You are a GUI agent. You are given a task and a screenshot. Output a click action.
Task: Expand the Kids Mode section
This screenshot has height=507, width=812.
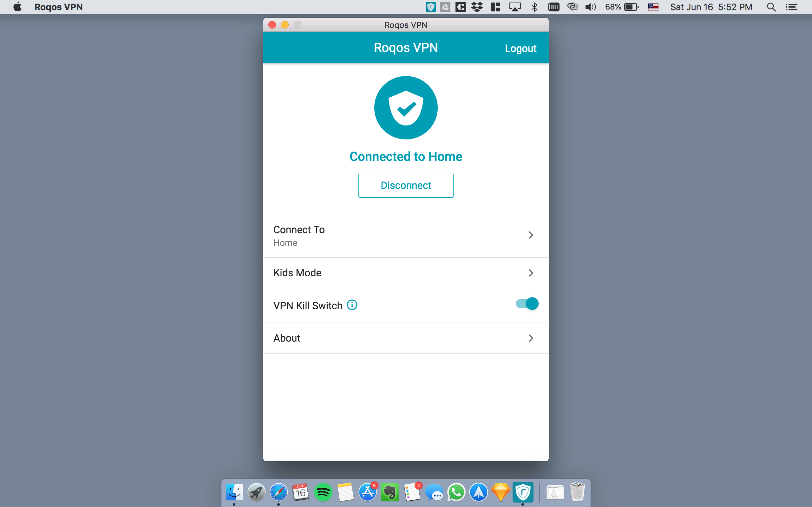tap(406, 273)
